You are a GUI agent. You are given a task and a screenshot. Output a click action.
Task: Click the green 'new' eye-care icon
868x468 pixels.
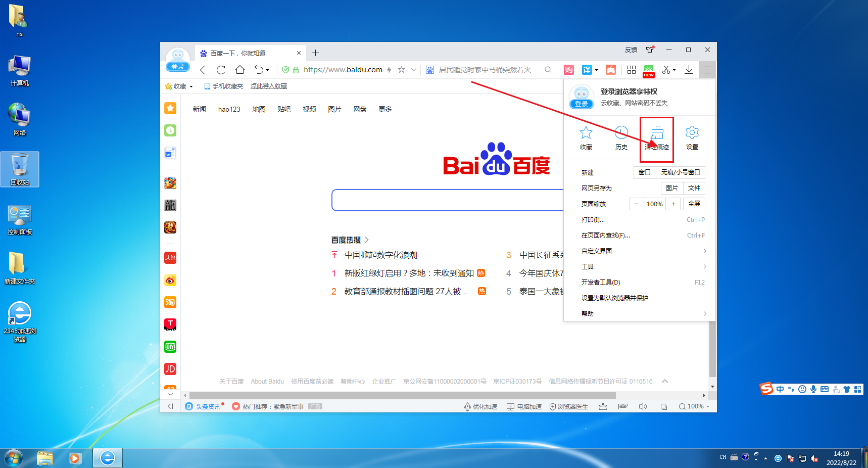(x=649, y=71)
